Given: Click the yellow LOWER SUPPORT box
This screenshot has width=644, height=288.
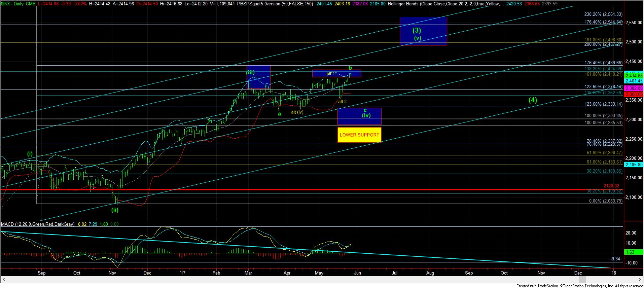Looking at the screenshot, I should pyautogui.click(x=359, y=135).
